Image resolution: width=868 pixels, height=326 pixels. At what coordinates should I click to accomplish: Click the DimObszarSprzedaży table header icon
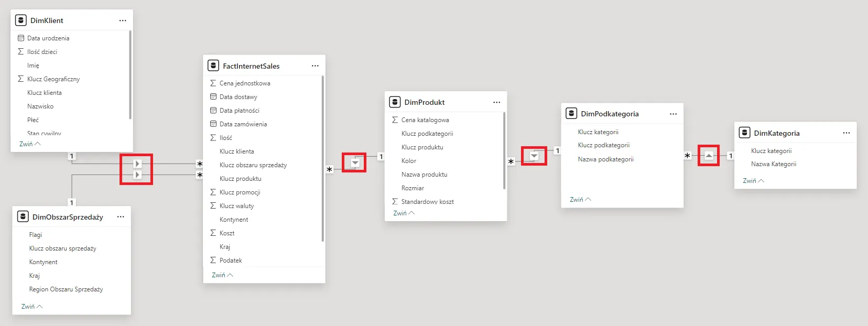click(x=23, y=216)
